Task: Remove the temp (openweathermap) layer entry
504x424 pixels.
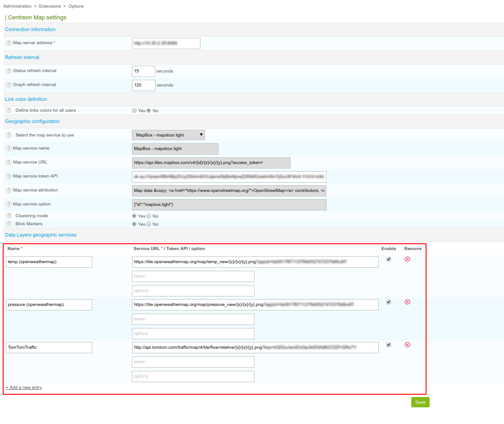Action: (x=407, y=259)
